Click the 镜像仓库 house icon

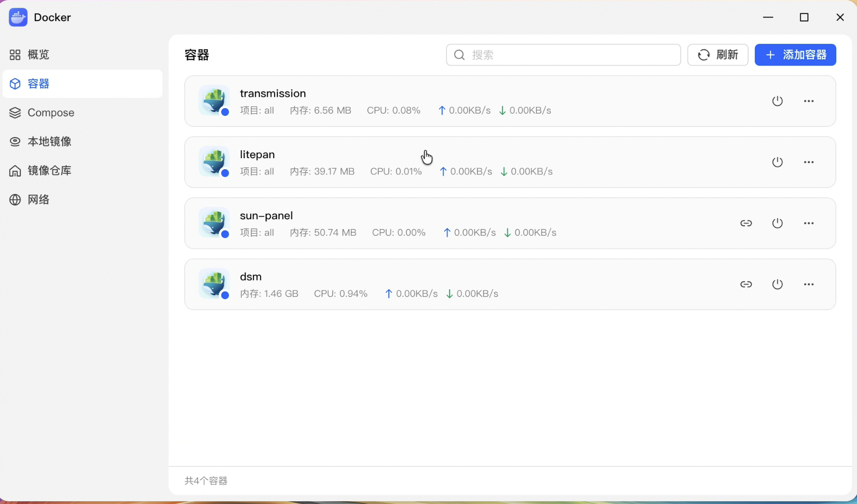pos(15,170)
